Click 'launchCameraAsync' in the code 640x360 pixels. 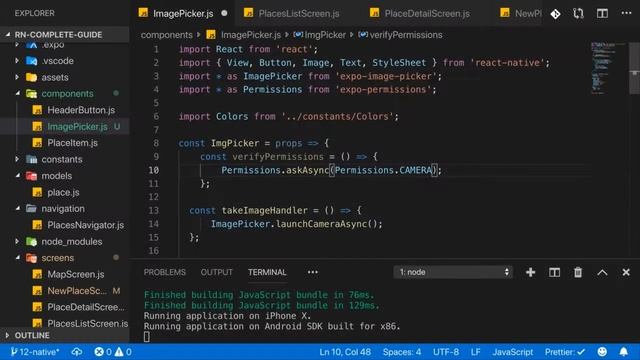pyautogui.click(x=322, y=224)
